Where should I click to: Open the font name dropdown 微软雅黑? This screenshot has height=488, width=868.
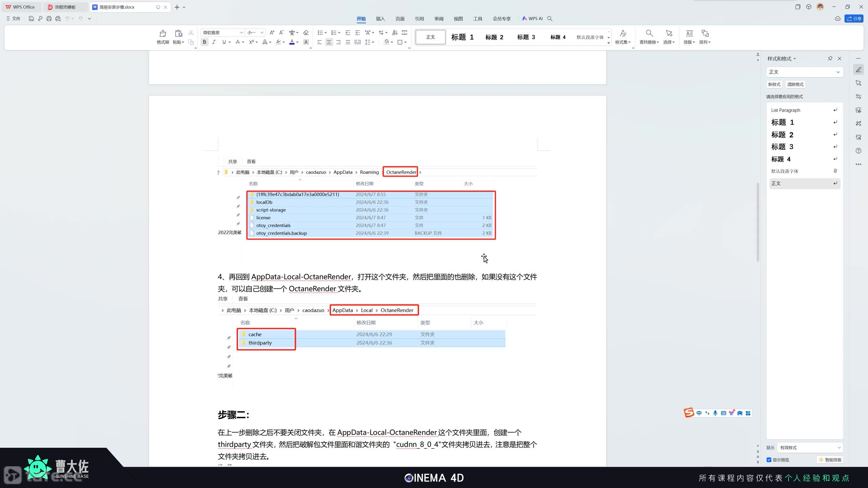tap(241, 33)
